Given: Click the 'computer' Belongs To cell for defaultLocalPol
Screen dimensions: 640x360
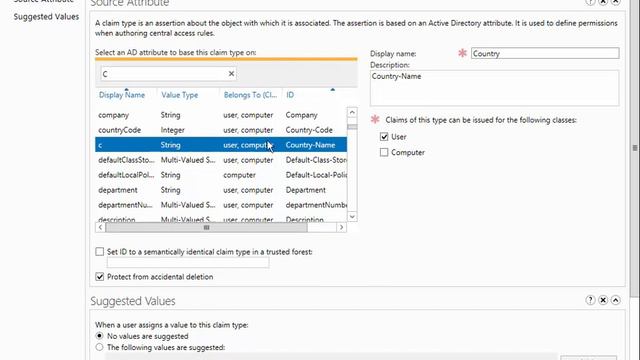Looking at the screenshot, I should (239, 175).
